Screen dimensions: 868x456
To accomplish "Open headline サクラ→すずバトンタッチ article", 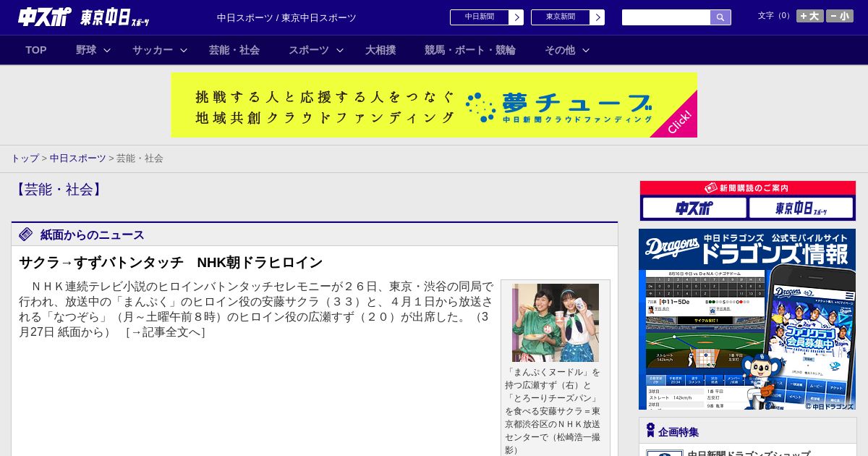I will (x=171, y=263).
